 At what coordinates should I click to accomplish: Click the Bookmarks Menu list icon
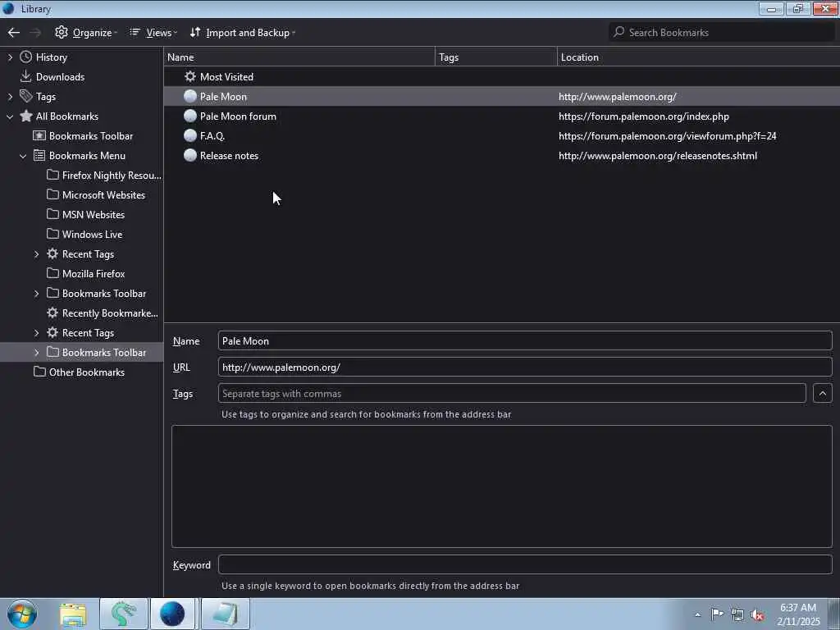pyautogui.click(x=39, y=155)
